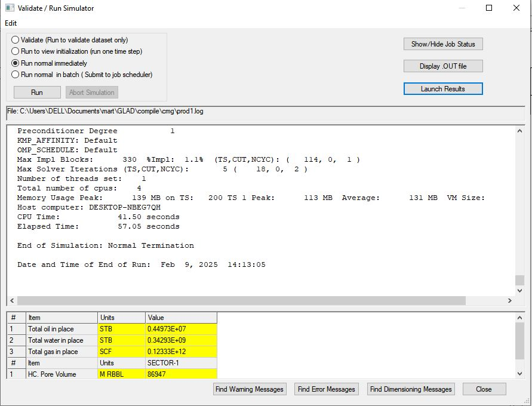
Task: Click Display .OUT file button
Action: (443, 66)
